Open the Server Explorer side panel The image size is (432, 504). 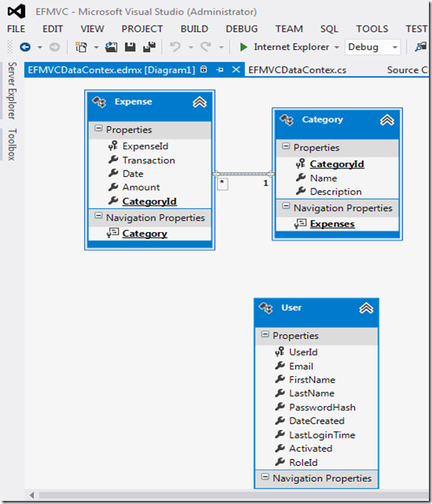coord(12,90)
